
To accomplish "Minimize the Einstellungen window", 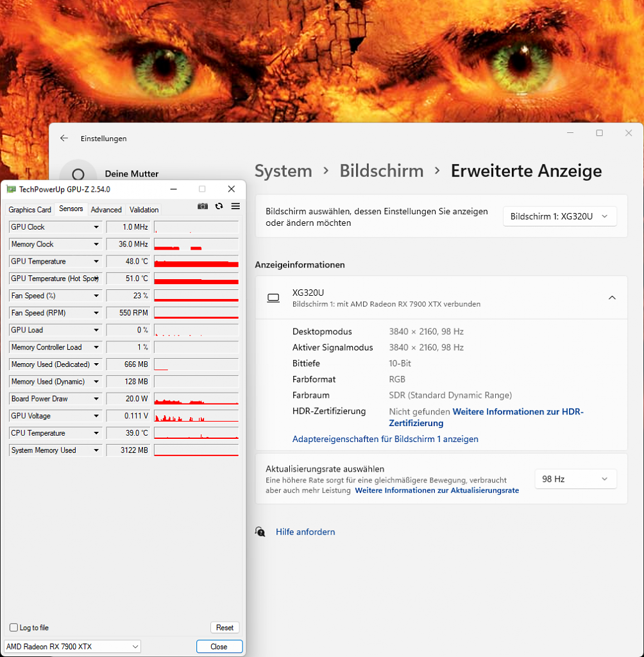I will click(x=570, y=133).
